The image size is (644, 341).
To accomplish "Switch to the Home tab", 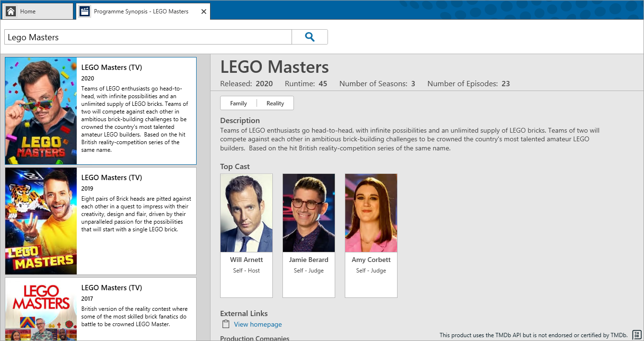I will coord(38,11).
